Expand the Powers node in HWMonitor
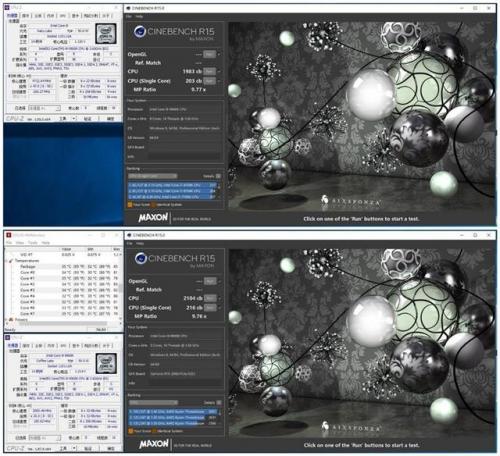 6,319
